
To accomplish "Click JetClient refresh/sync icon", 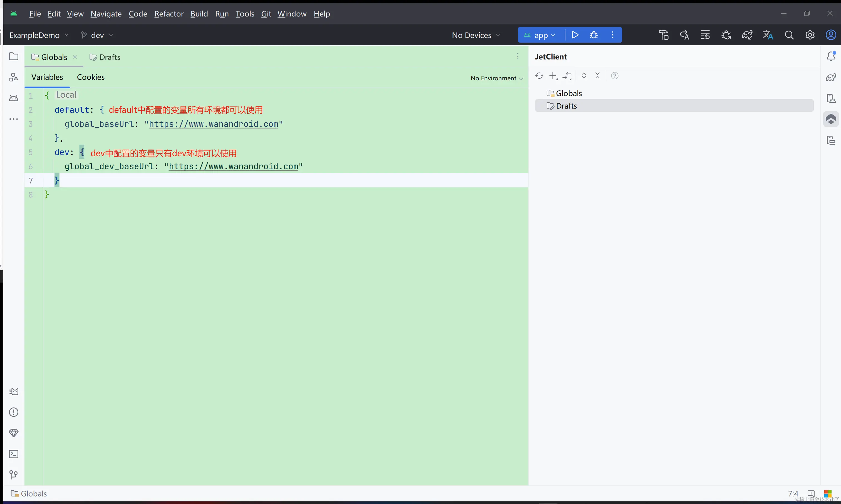I will click(539, 76).
